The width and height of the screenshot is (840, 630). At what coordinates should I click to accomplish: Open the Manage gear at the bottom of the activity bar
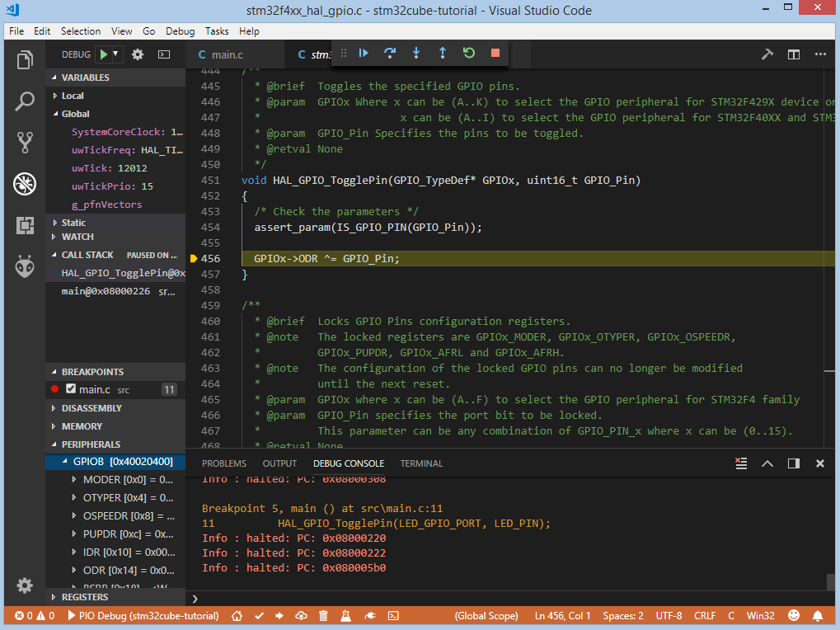pos(25,585)
